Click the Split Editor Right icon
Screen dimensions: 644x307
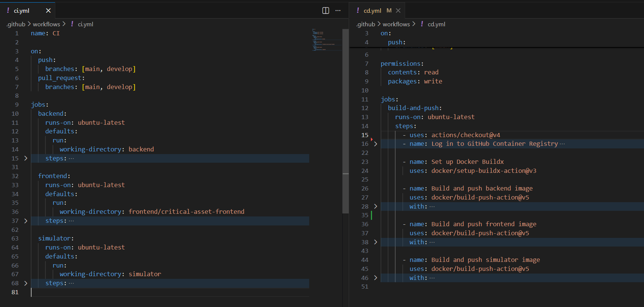click(326, 11)
